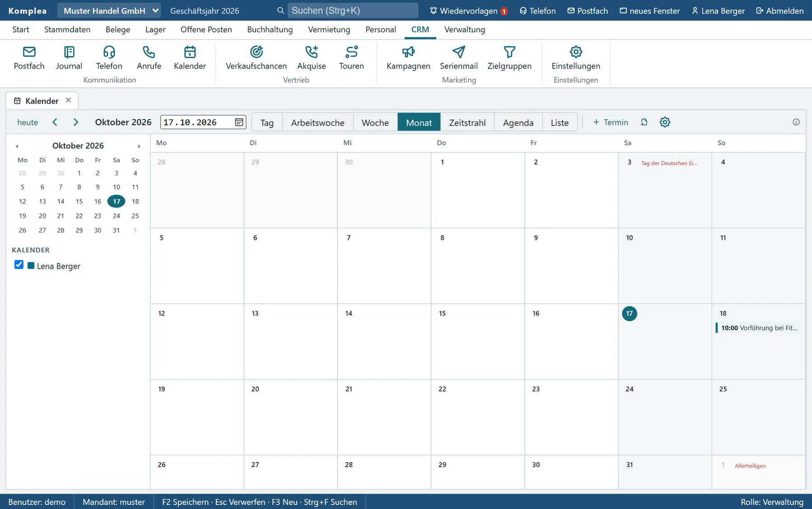This screenshot has width=812, height=509.
Task: Click Tag der Deutschen Ei... holiday entry
Action: [669, 163]
